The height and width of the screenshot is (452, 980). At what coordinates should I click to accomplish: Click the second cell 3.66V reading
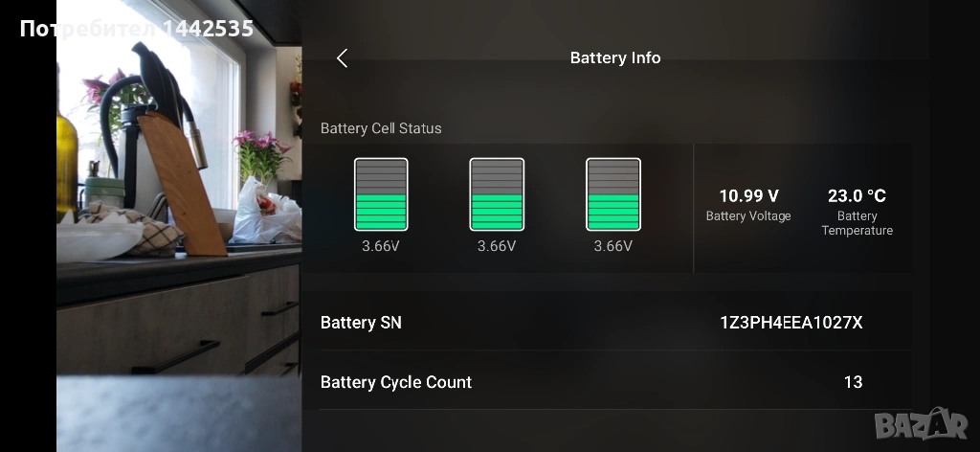pos(497,246)
